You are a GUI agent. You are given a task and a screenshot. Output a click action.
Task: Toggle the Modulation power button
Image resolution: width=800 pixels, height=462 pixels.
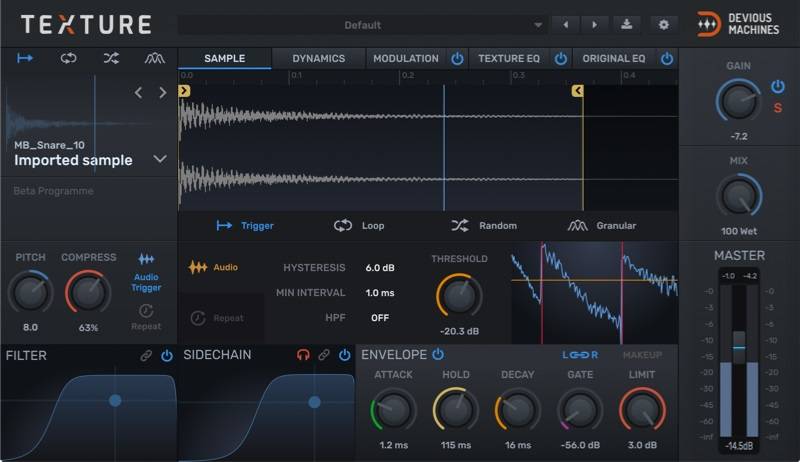tap(457, 59)
